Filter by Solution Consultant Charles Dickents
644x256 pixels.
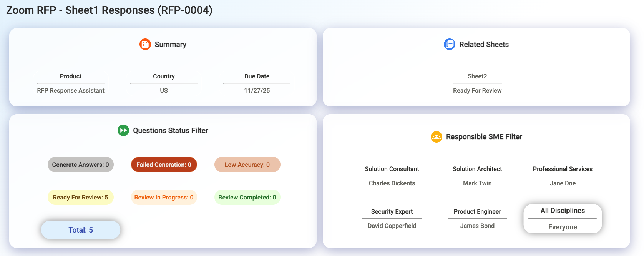[392, 176]
